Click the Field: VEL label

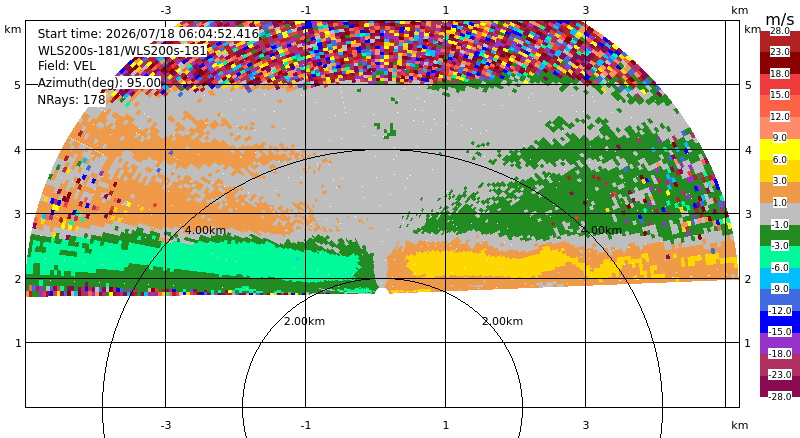click(x=67, y=66)
